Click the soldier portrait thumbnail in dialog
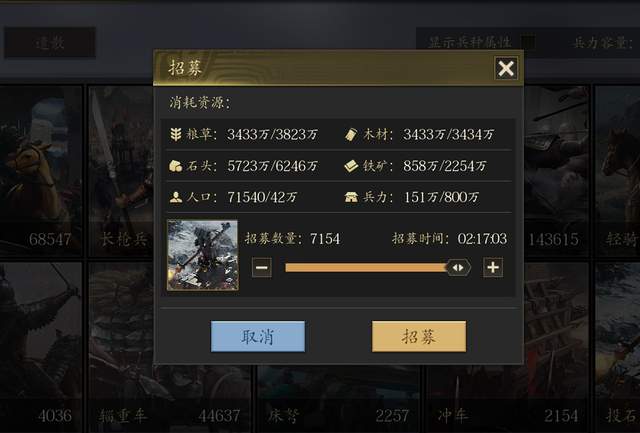640x433 pixels. click(x=203, y=255)
